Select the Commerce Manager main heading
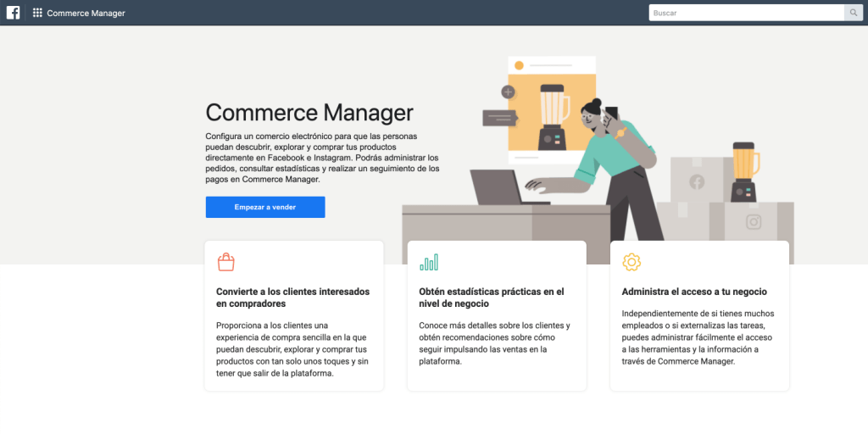This screenshot has height=434, width=868. [x=309, y=113]
